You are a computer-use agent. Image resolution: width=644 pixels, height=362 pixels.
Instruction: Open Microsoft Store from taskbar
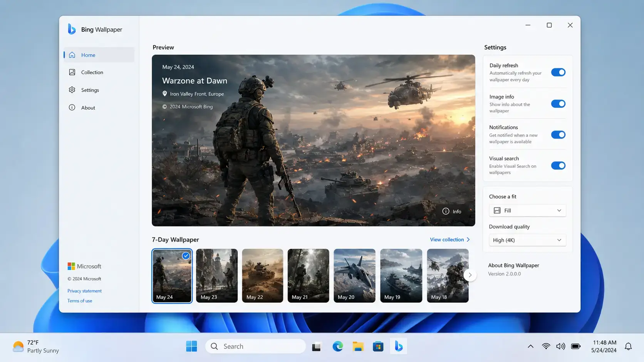click(x=378, y=346)
